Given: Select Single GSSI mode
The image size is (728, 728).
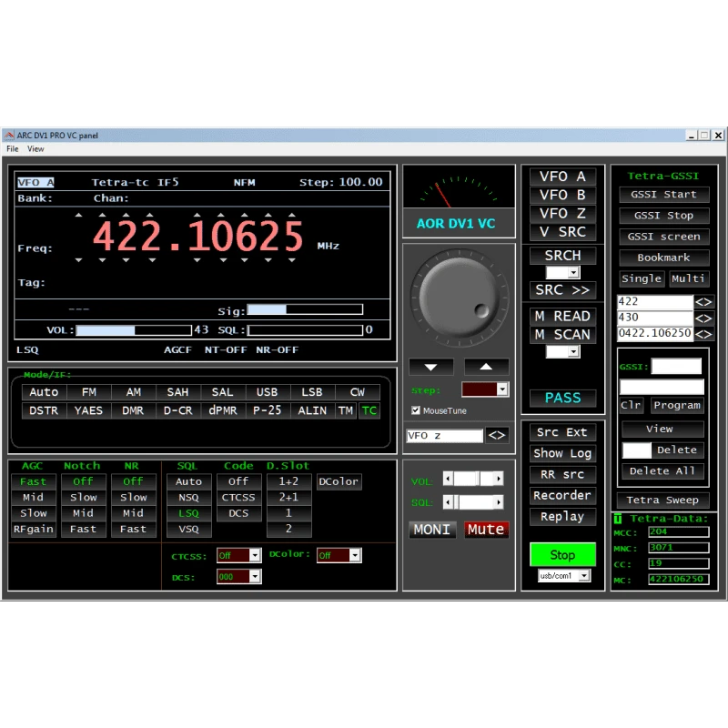Looking at the screenshot, I should [x=642, y=278].
